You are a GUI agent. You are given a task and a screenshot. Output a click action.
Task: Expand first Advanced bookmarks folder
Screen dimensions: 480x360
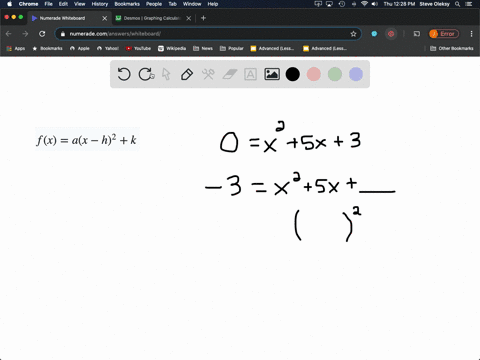point(272,48)
